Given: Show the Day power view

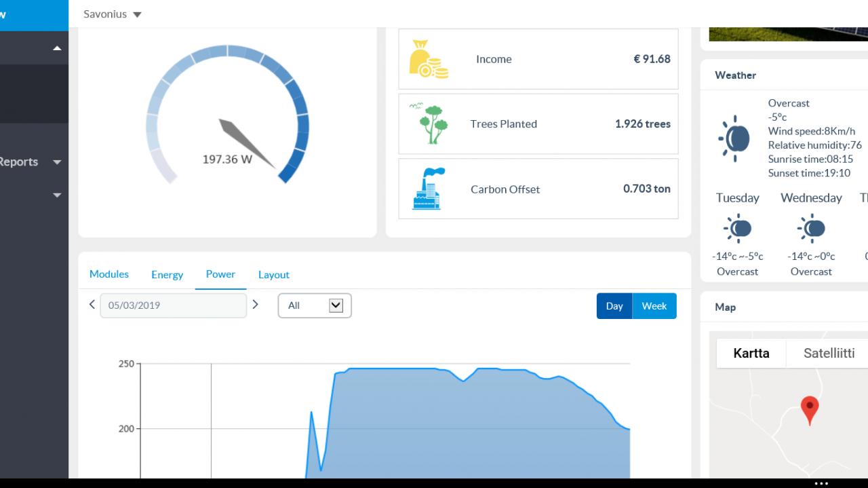Looking at the screenshot, I should click(614, 306).
